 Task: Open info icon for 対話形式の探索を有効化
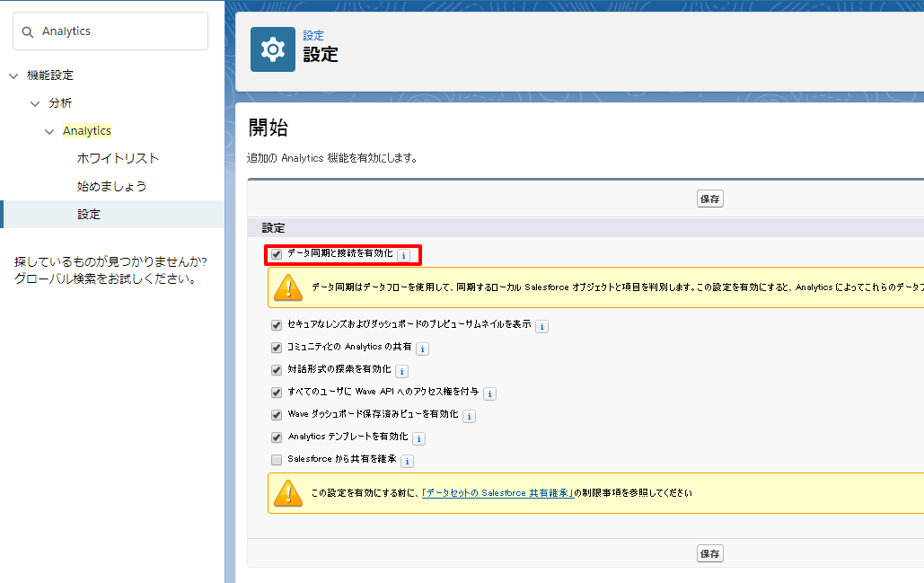click(x=402, y=371)
